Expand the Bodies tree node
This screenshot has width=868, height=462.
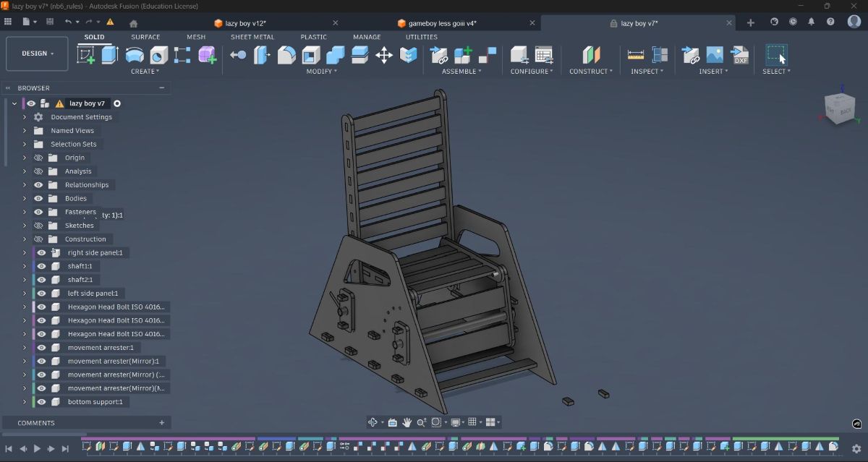point(24,198)
